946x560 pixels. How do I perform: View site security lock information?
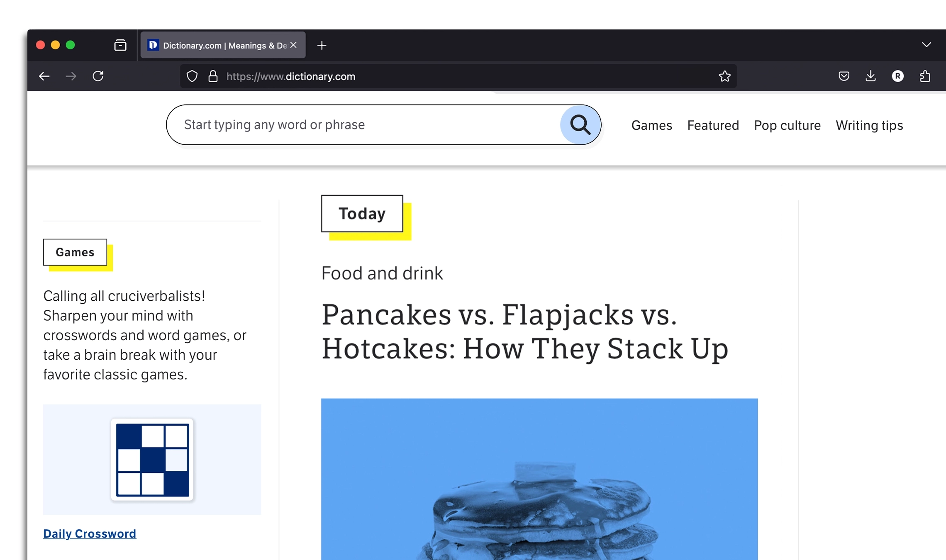(213, 76)
